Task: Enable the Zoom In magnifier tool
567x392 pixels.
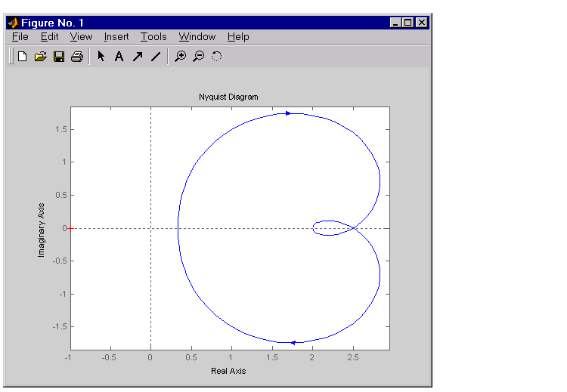Action: [180, 57]
